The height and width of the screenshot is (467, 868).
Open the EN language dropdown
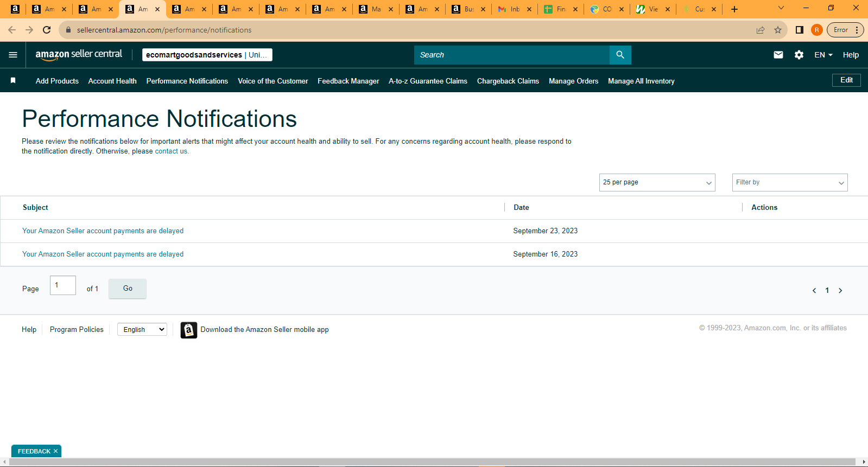tap(823, 55)
